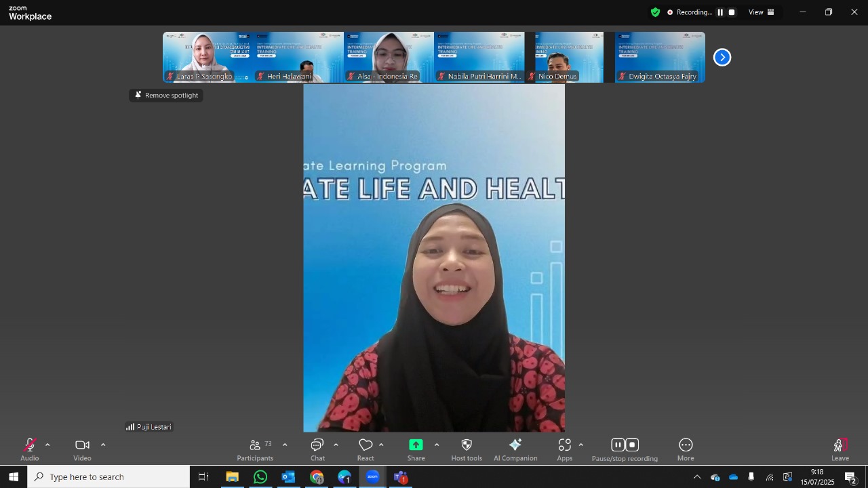This screenshot has width=868, height=488.
Task: Open the Chat panel
Action: point(317,445)
